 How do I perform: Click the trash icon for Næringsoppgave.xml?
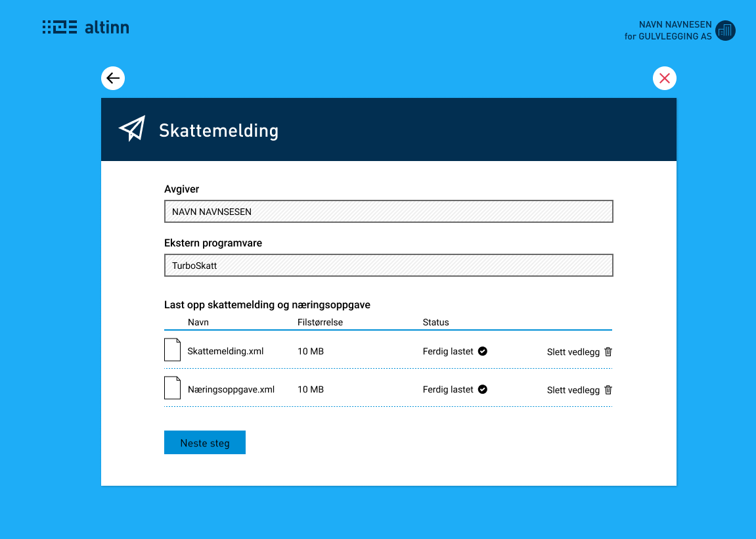pos(608,390)
